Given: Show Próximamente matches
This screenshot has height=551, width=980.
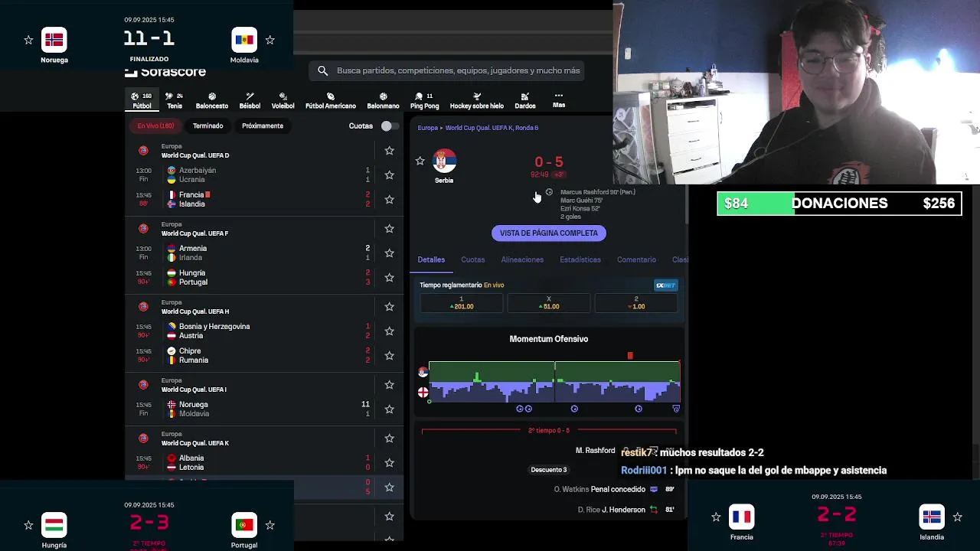Looking at the screenshot, I should click(x=263, y=126).
